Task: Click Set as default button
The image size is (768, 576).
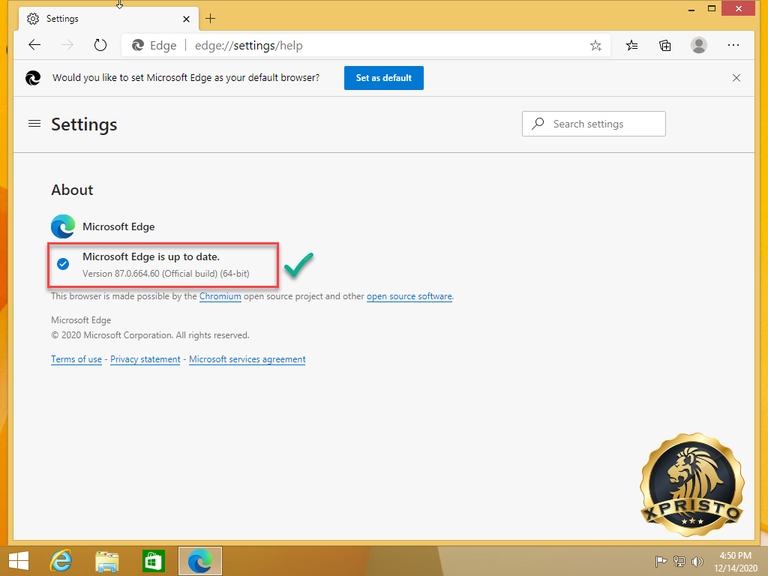Action: [384, 78]
